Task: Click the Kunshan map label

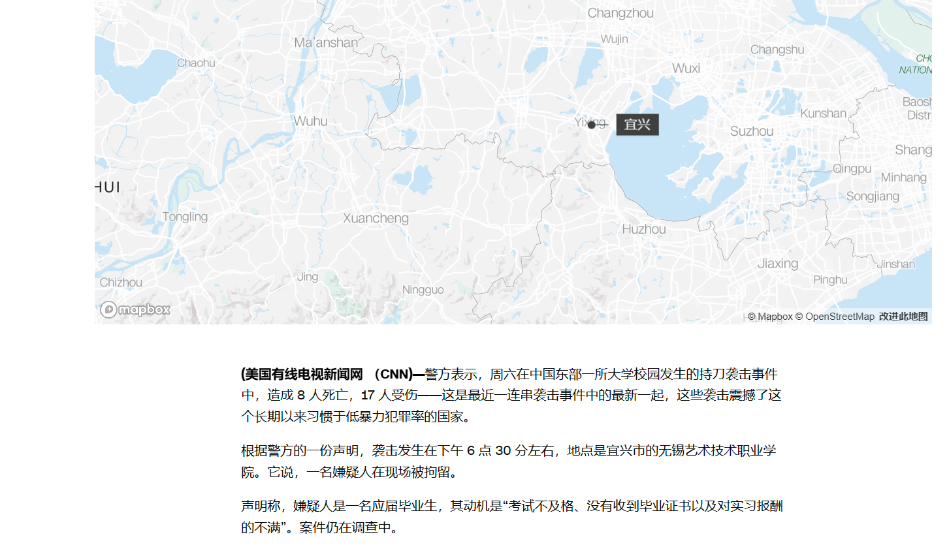Action: coord(823,114)
